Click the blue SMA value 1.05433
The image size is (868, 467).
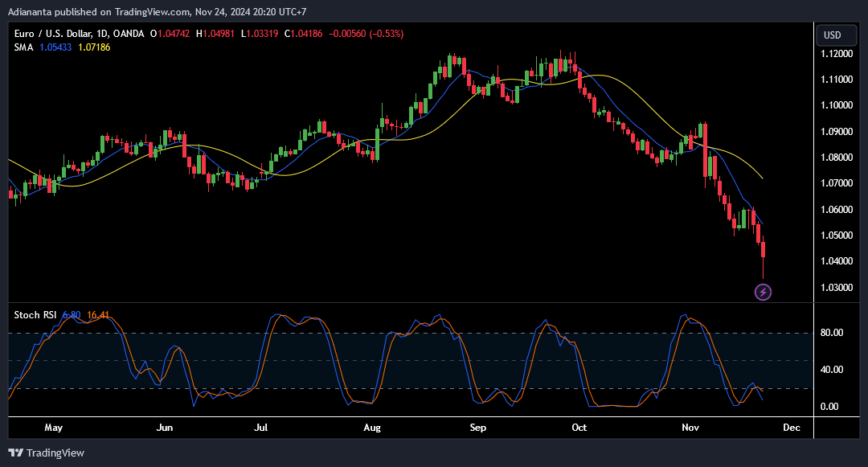coord(55,47)
